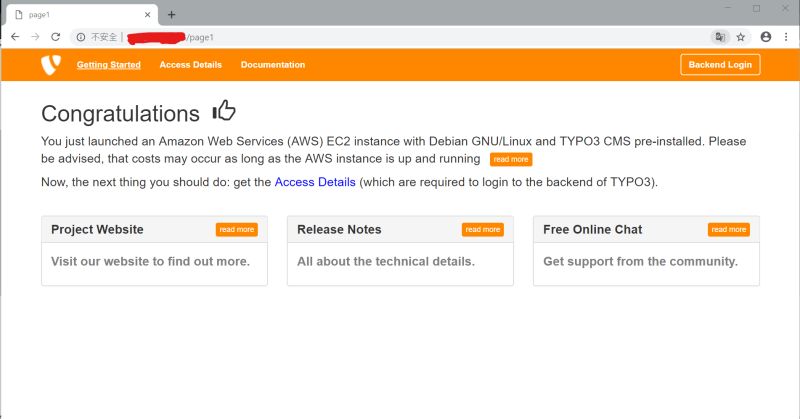Image resolution: width=800 pixels, height=419 pixels.
Task: Click the thumbs-up icon beside Congratulations
Action: point(224,110)
